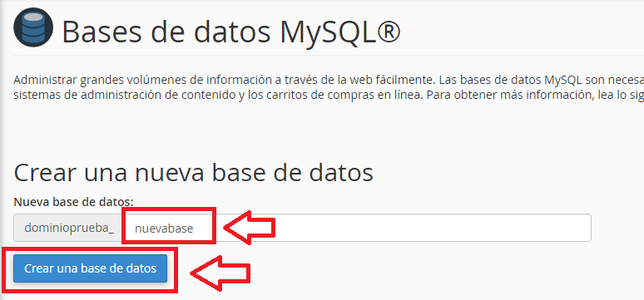The height and width of the screenshot is (300, 644).
Task: Click the 'Nueva base de datos:' field label
Action: [x=73, y=202]
